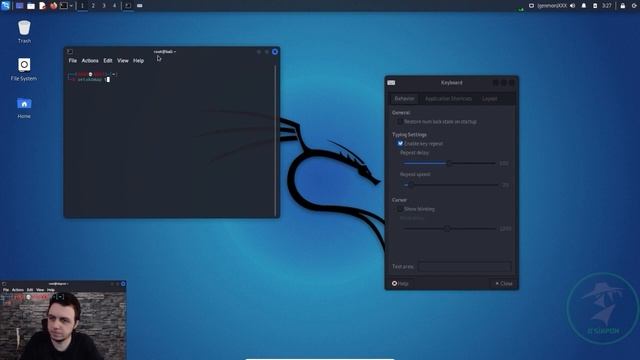Switch to the Application Shortcuts tab

pos(448,98)
